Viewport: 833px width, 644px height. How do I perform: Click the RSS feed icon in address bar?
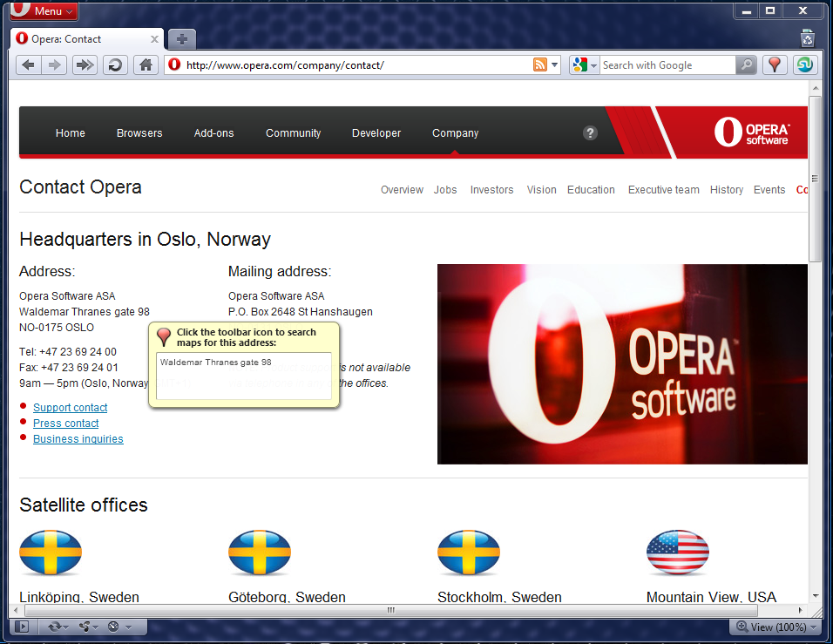click(x=539, y=64)
